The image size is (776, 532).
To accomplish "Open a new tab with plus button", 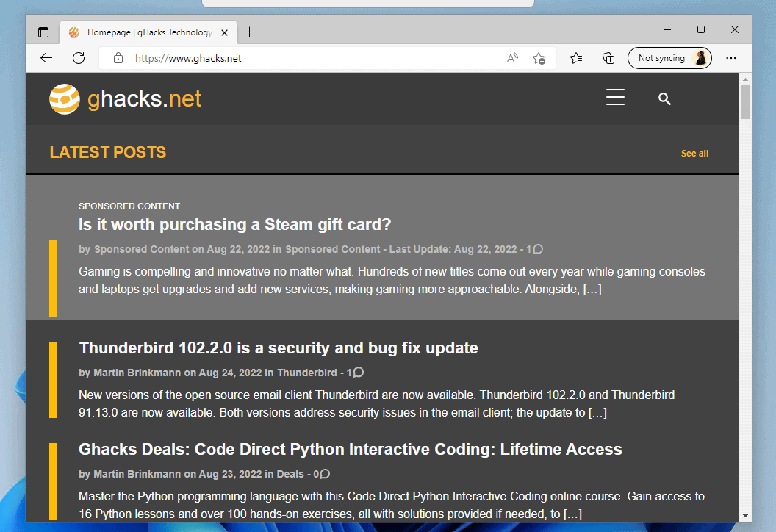I will pos(250,32).
